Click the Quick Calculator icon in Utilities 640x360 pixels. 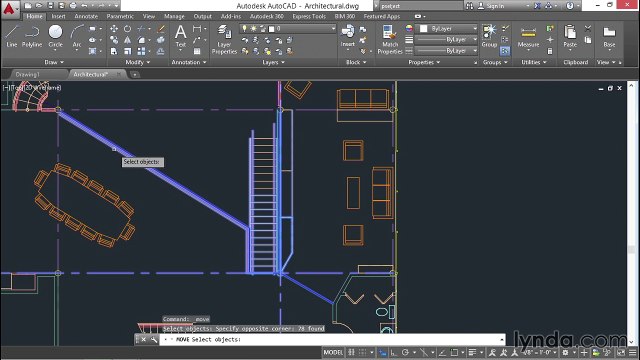[550, 51]
